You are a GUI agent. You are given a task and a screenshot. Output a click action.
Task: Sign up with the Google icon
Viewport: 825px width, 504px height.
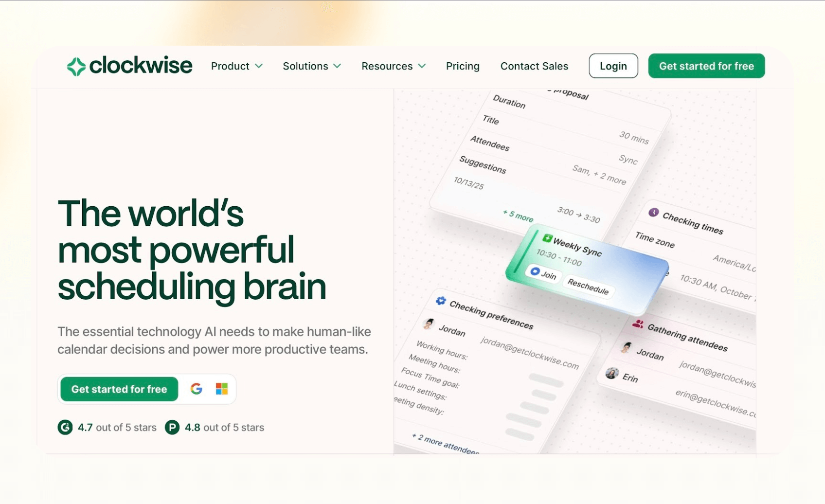coord(197,389)
